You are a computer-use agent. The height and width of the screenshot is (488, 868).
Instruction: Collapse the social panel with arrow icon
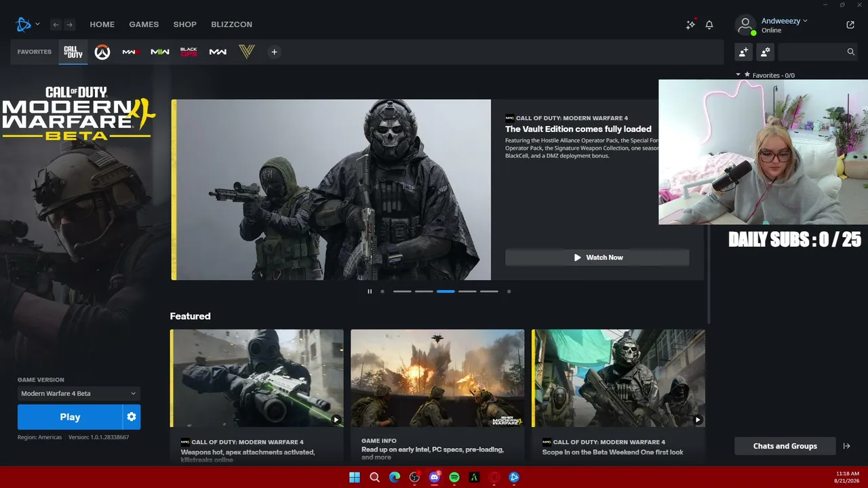pos(846,446)
